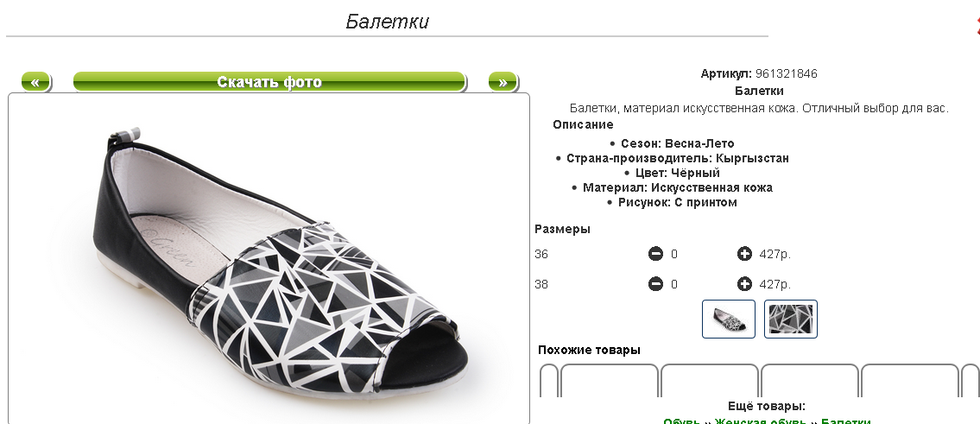This screenshot has height=424, width=980.
Task: Increase quantity for size 36
Action: 744,254
